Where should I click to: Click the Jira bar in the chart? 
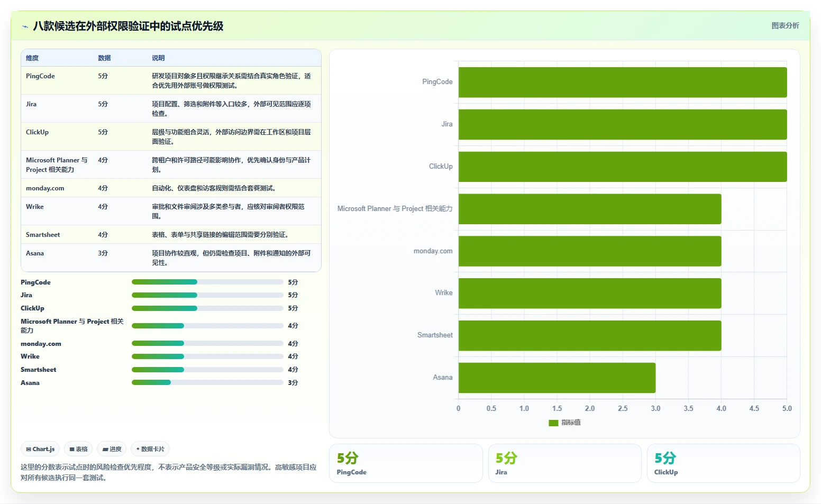[x=623, y=124]
